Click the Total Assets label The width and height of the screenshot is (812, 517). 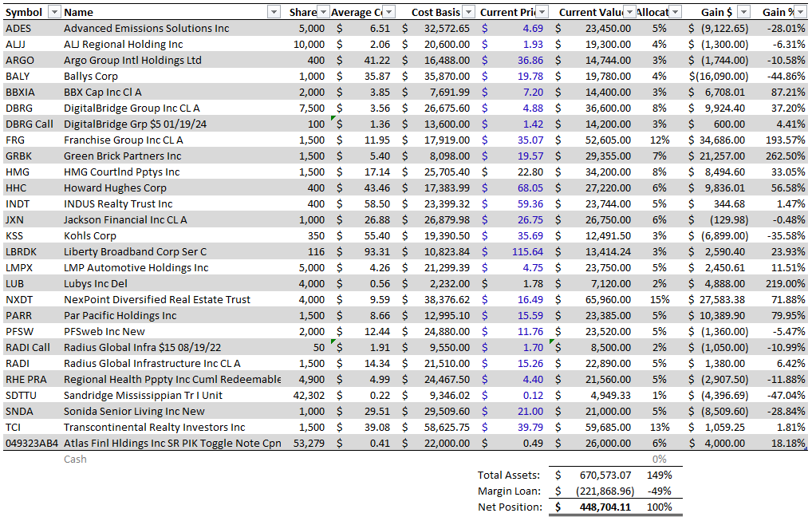509,475
